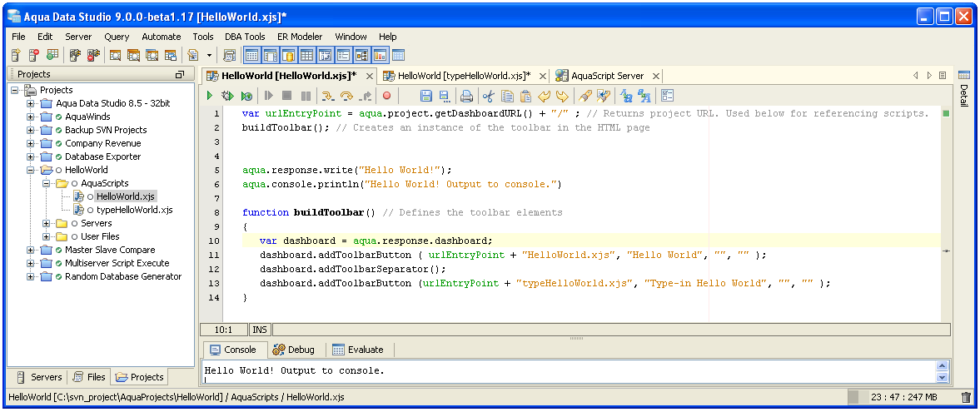Click the Step Into debug arrow

(327, 96)
